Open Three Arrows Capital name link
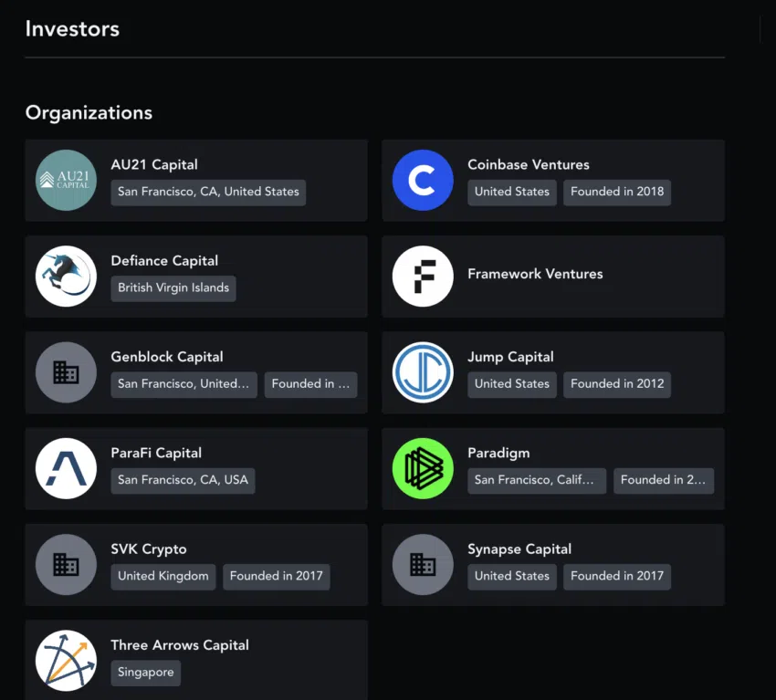 coord(180,645)
